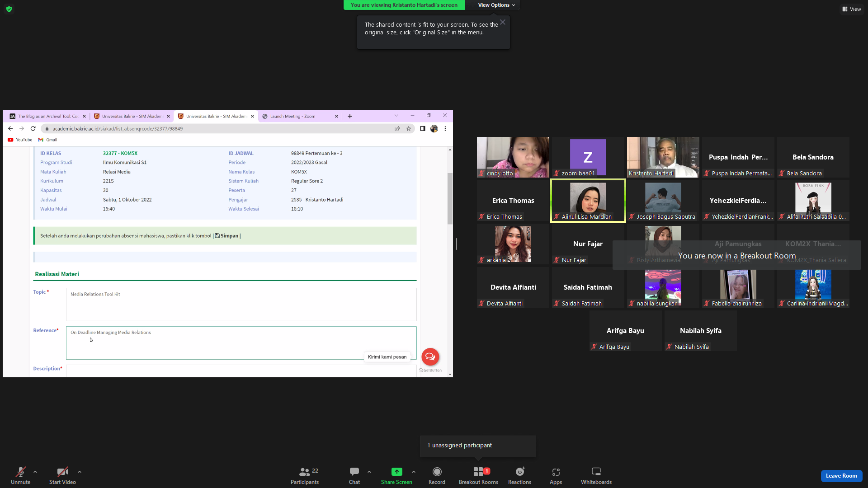Select nabilla sungkar's tile

point(663,287)
